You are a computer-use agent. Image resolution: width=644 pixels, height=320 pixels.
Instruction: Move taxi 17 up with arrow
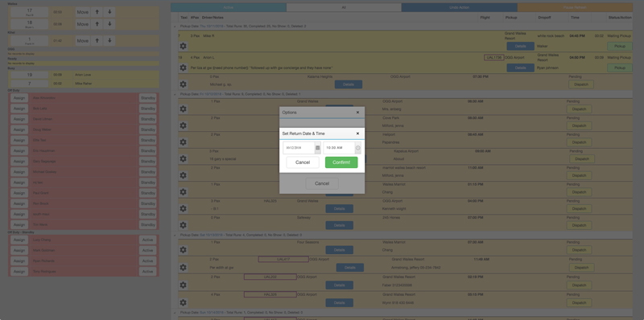click(97, 12)
